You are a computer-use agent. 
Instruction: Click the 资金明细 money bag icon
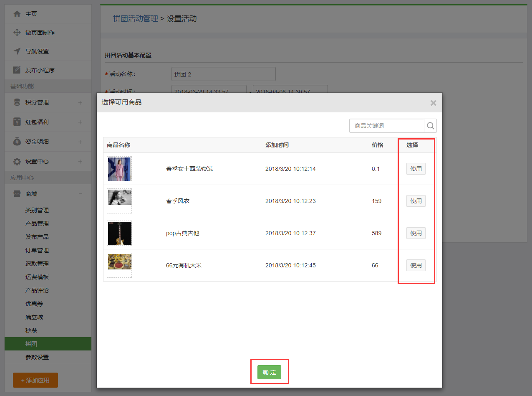17,142
